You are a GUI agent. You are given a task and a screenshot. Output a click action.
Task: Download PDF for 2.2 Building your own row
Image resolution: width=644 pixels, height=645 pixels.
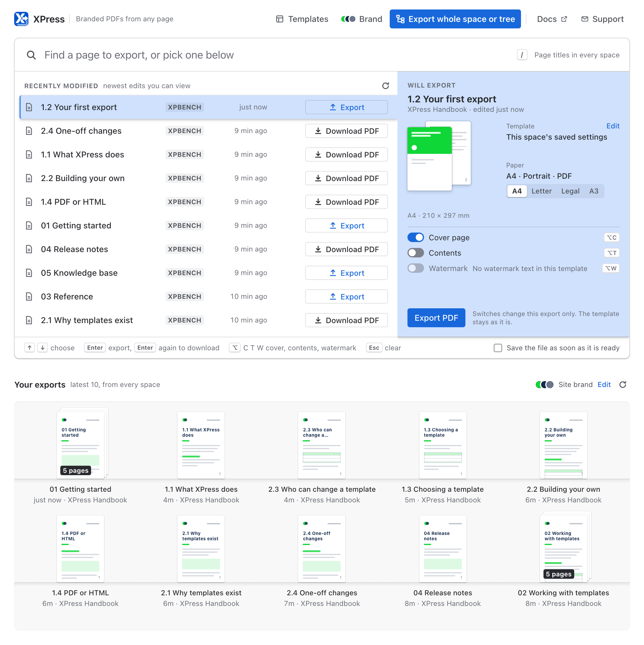pyautogui.click(x=346, y=178)
